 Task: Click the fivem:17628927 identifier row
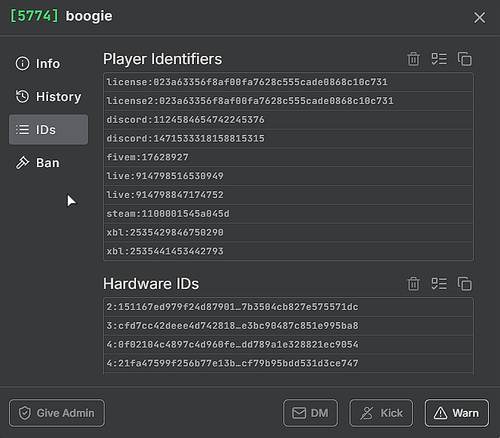tap(288, 157)
